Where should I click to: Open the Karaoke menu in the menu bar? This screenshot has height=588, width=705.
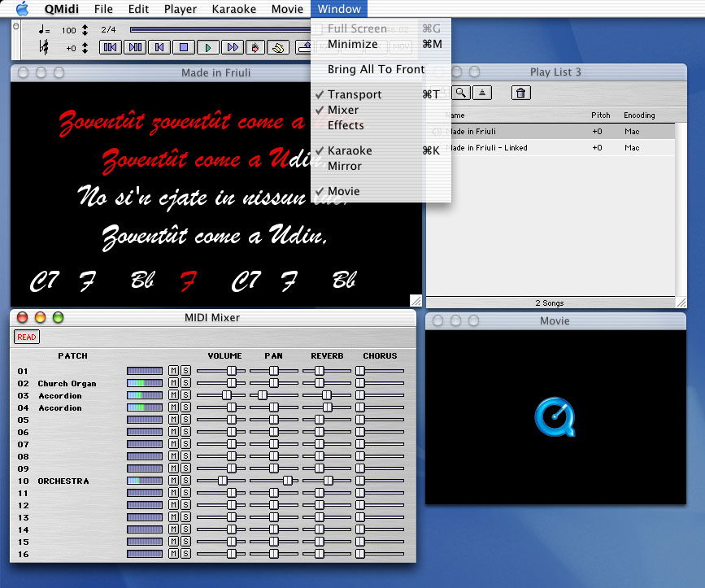pos(234,9)
